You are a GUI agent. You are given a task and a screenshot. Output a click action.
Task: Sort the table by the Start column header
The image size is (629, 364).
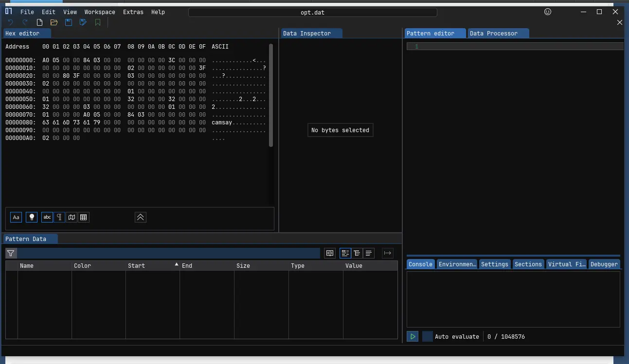(x=153, y=266)
